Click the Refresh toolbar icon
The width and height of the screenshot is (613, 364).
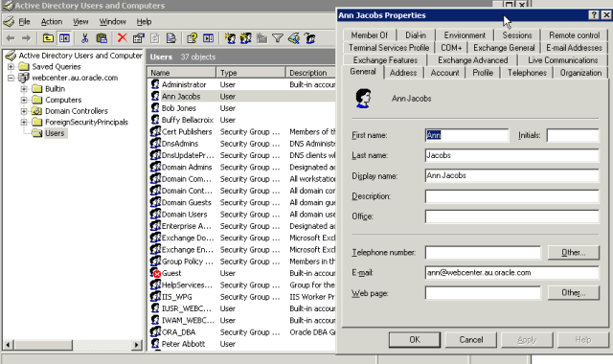tap(155, 38)
